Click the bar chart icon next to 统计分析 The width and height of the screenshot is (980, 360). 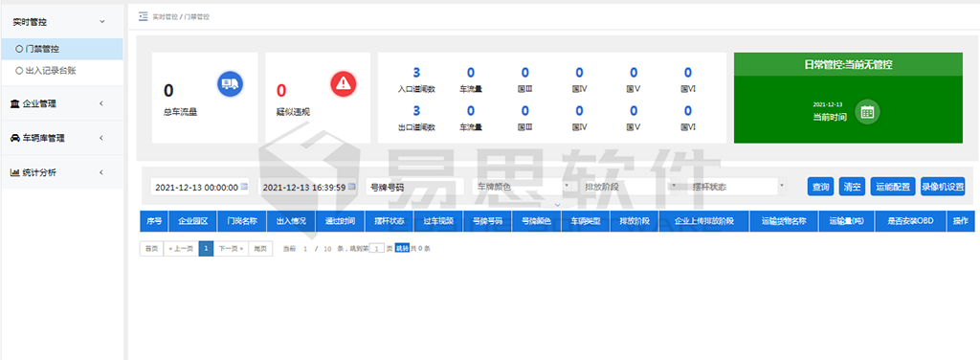point(14,172)
